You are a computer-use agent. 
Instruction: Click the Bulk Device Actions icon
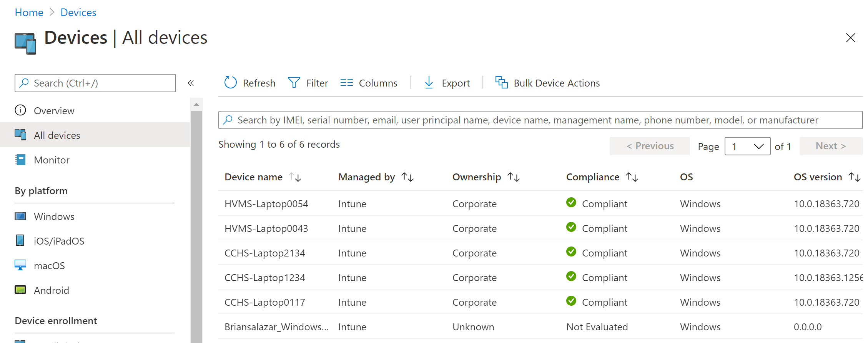click(501, 82)
